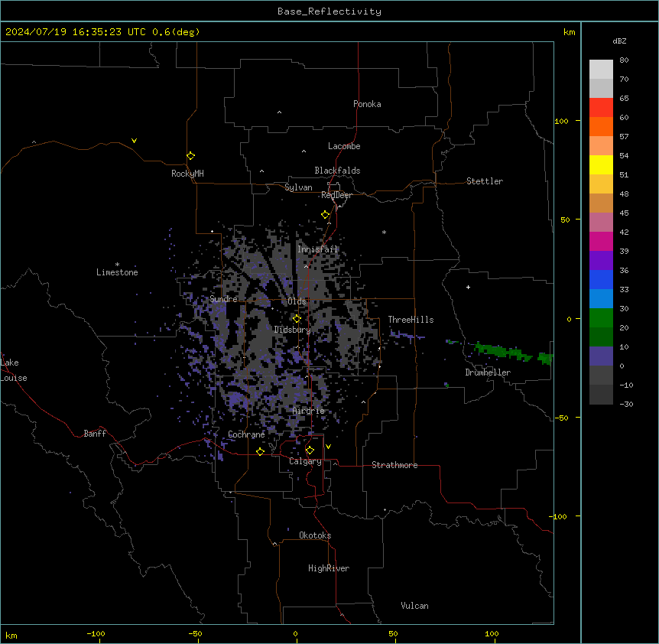659x644 pixels.
Task: Click the dBZ legend heading
Action: (x=619, y=41)
